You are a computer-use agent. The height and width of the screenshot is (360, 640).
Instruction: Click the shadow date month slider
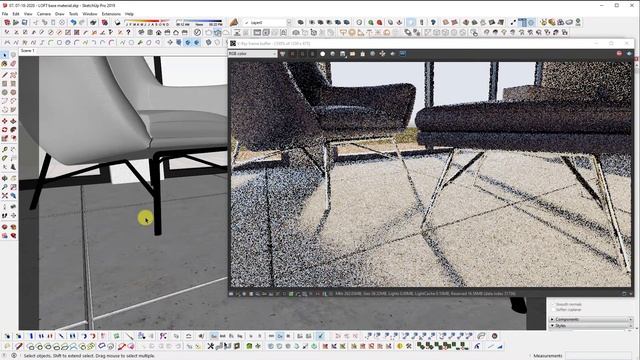147,21
